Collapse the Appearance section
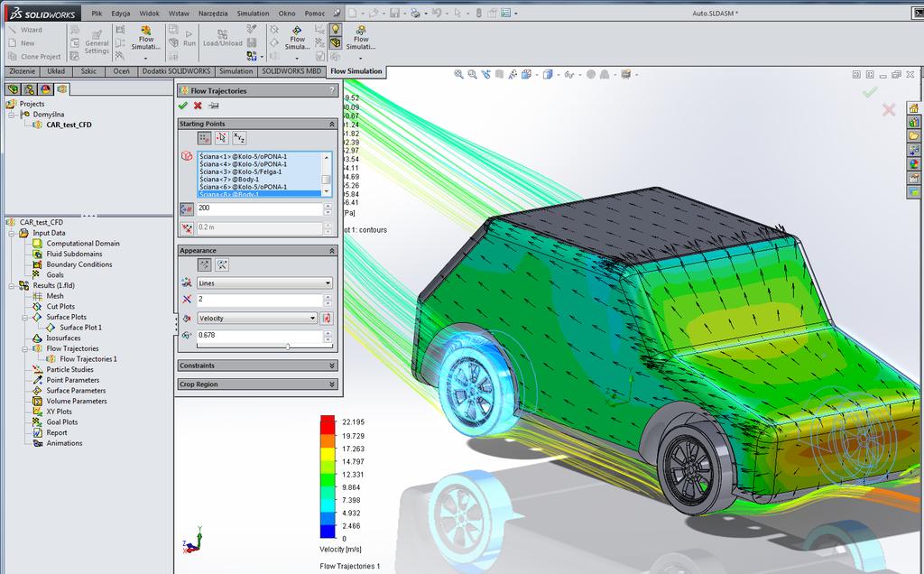The height and width of the screenshot is (574, 924). click(x=332, y=251)
